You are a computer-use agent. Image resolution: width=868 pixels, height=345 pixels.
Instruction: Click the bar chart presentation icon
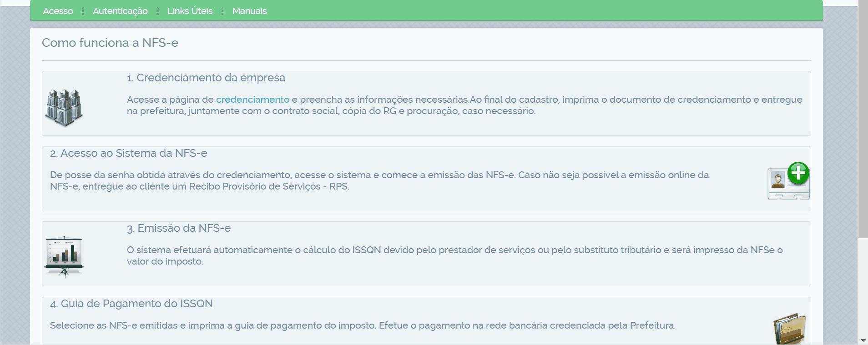[x=64, y=257]
